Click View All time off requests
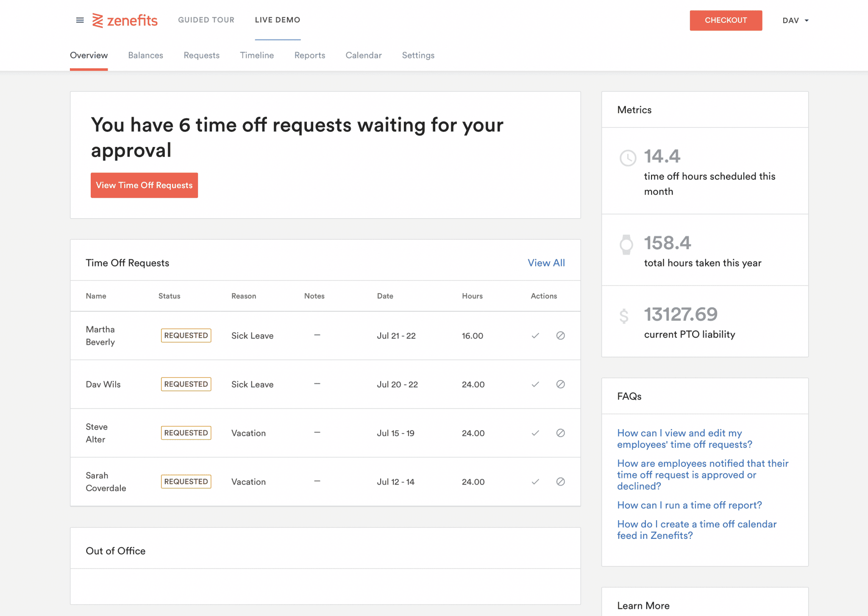This screenshot has width=868, height=616. click(546, 263)
